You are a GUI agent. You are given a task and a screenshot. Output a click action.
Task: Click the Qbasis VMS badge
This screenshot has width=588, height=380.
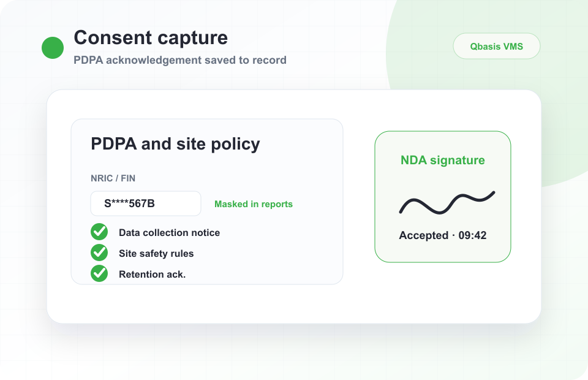click(x=497, y=46)
